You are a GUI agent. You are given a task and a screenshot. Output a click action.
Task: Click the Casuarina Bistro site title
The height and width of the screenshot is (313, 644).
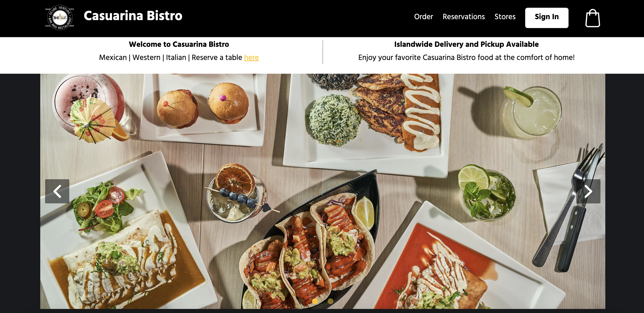pos(133,16)
